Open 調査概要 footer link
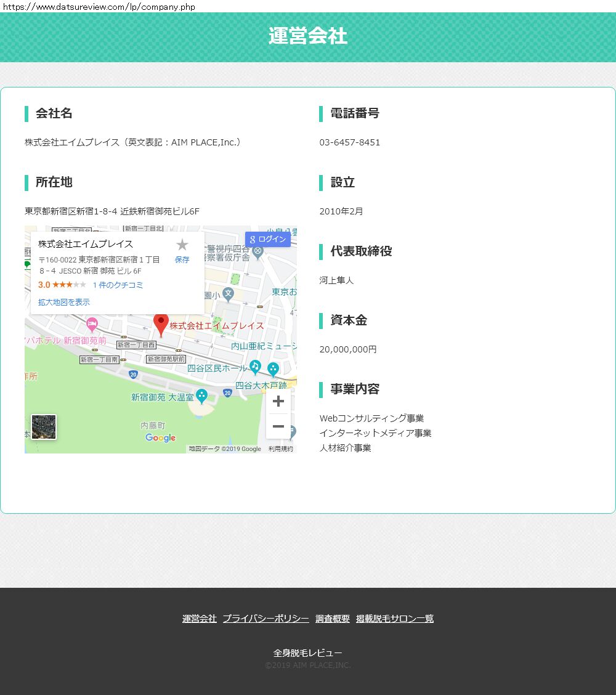 click(333, 619)
